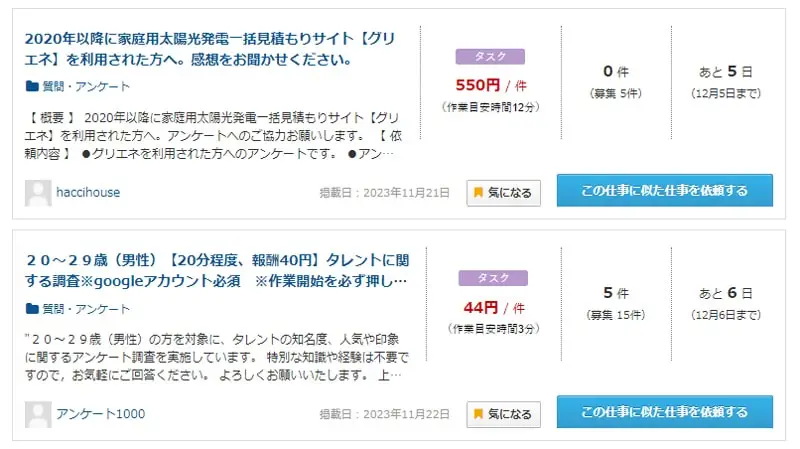Open the アンケート1000 profile link
This screenshot has width=800, height=449.
tap(101, 414)
